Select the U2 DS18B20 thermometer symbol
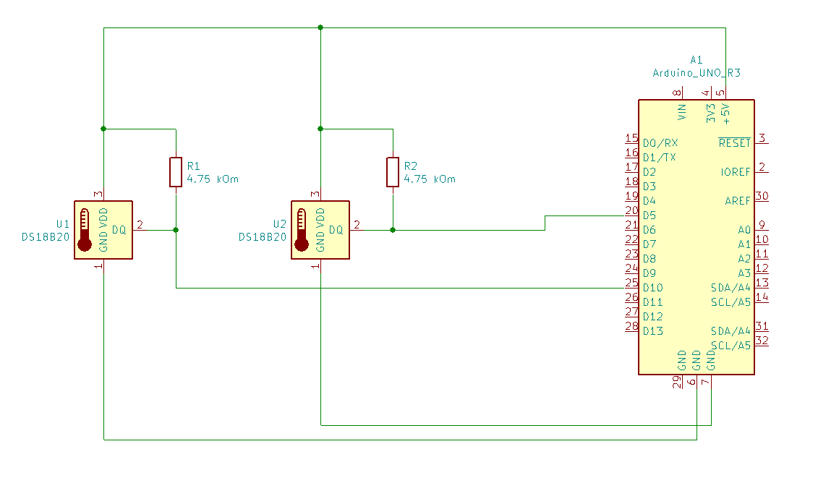This screenshot has height=504, width=839. (320, 230)
